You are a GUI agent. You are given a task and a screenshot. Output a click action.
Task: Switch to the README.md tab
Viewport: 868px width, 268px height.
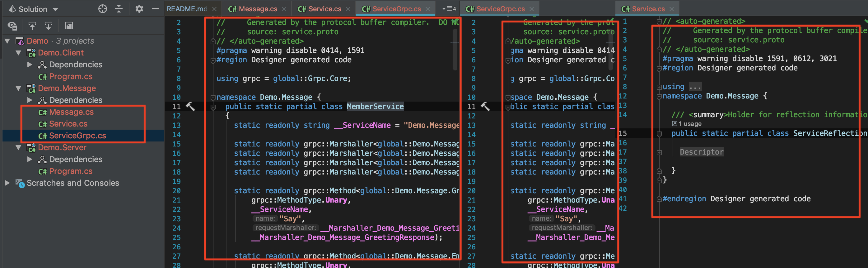pos(187,9)
